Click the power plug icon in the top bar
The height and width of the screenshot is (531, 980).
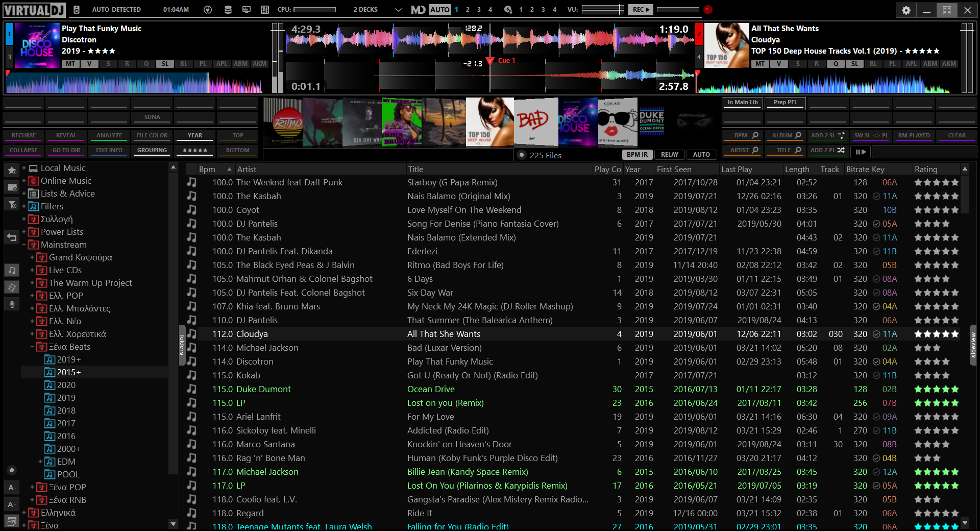click(207, 9)
